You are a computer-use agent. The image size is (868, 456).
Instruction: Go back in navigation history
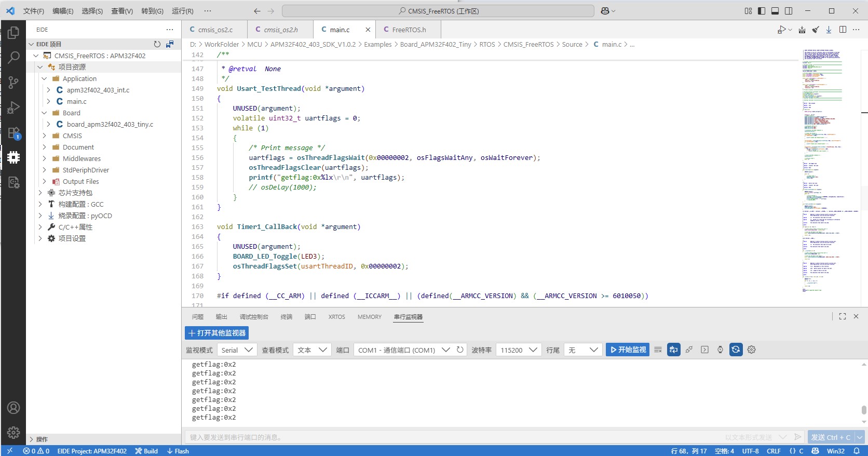pyautogui.click(x=257, y=11)
